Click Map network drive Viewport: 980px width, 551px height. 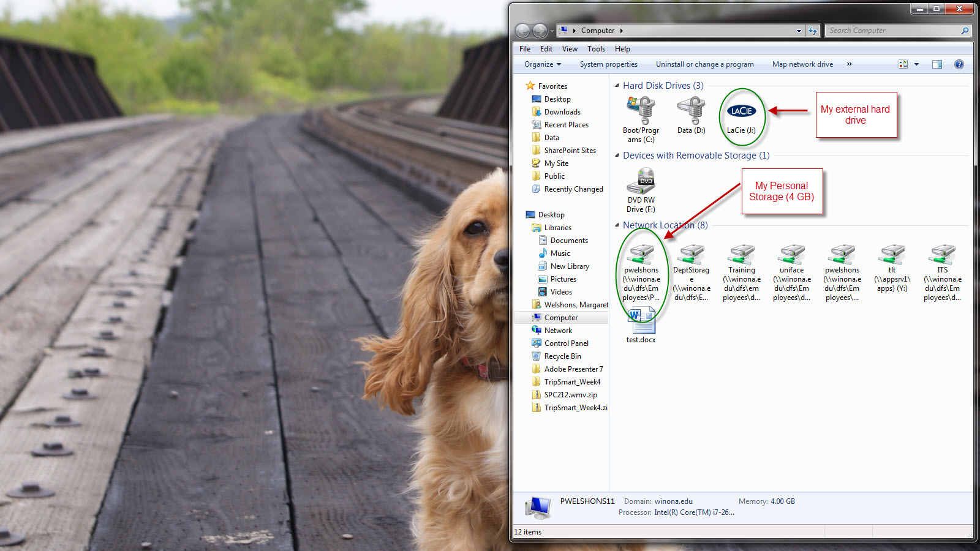click(802, 64)
